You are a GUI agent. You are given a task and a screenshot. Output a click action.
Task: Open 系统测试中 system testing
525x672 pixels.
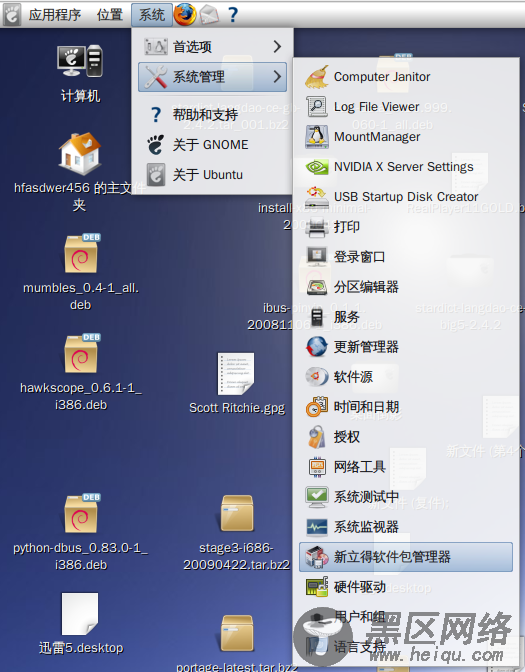[x=405, y=497]
